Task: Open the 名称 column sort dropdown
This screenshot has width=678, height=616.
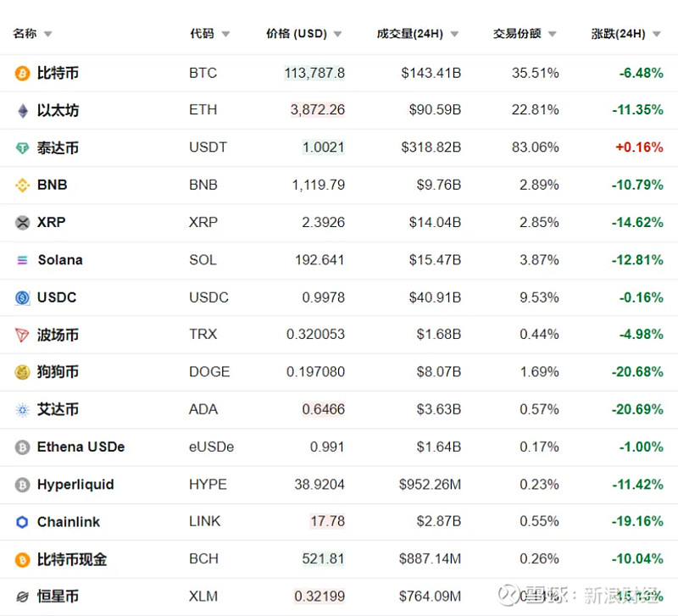Action: pos(49,34)
